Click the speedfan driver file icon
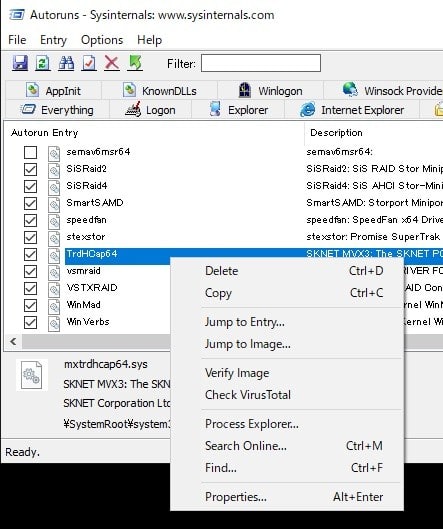The image size is (443, 529). 54,221
